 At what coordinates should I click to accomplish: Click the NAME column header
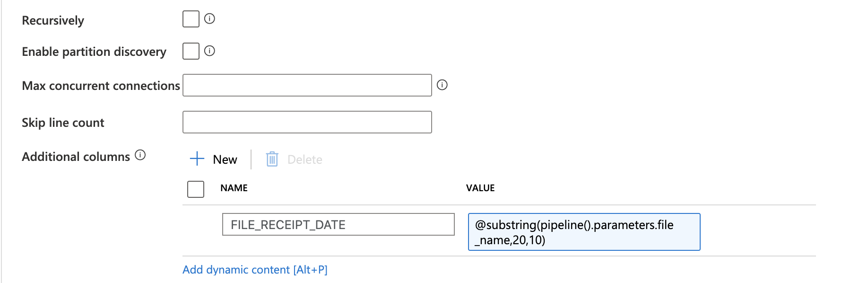[234, 188]
